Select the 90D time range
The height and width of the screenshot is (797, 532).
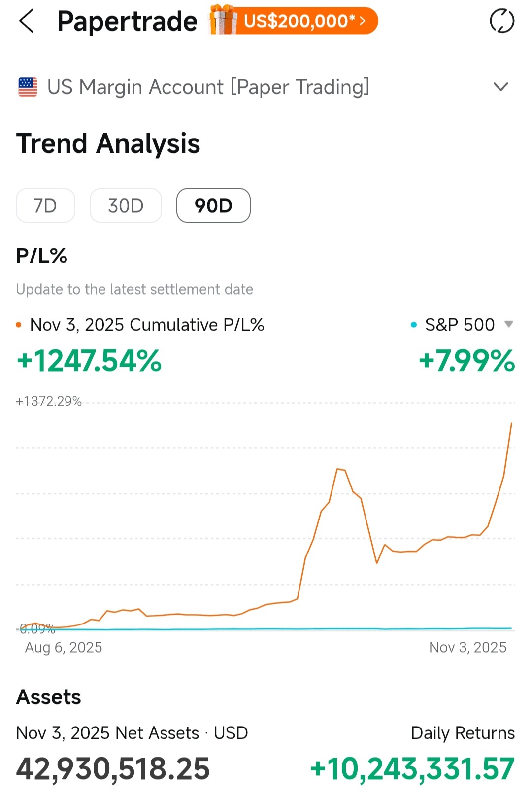coord(213,206)
